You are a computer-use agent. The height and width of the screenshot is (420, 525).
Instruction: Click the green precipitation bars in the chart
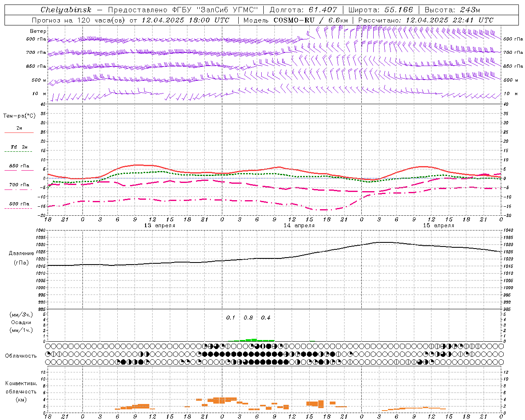pyautogui.click(x=251, y=340)
